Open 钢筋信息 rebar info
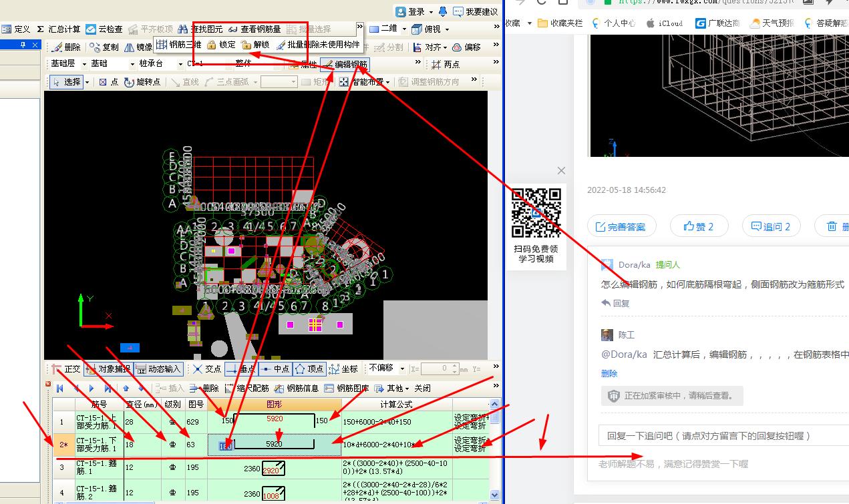The height and width of the screenshot is (504, 849). coord(296,389)
